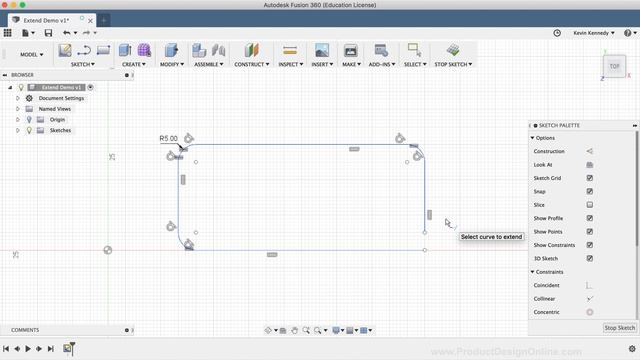Select the Rectangle sketch tool icon
This screenshot has height=360, width=640.
click(x=103, y=50)
